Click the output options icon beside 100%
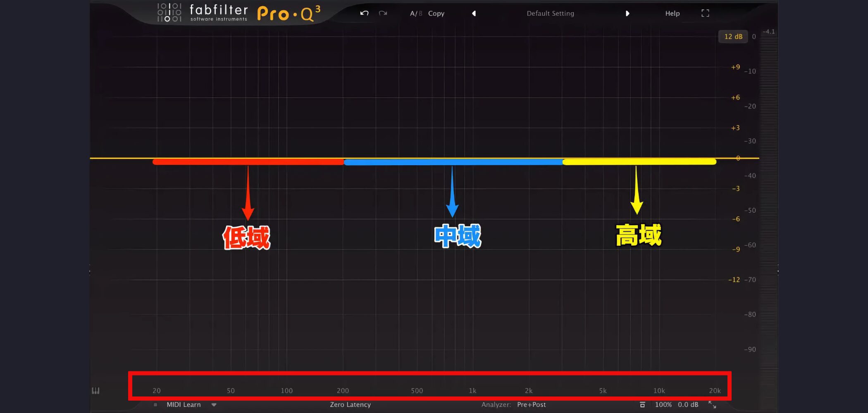The width and height of the screenshot is (868, 413). pyautogui.click(x=642, y=405)
